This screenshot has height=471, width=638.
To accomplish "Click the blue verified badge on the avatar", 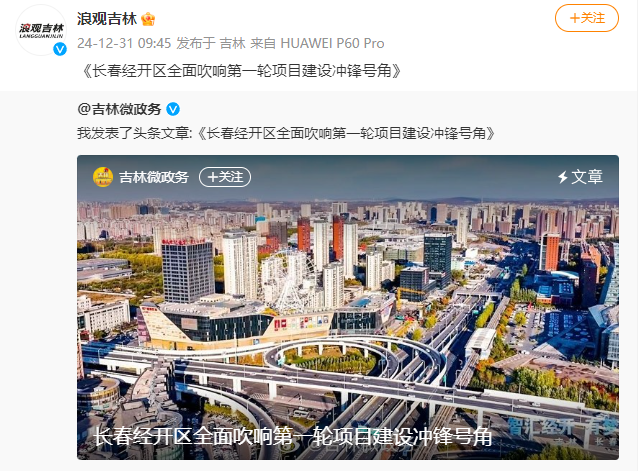I will (60, 49).
